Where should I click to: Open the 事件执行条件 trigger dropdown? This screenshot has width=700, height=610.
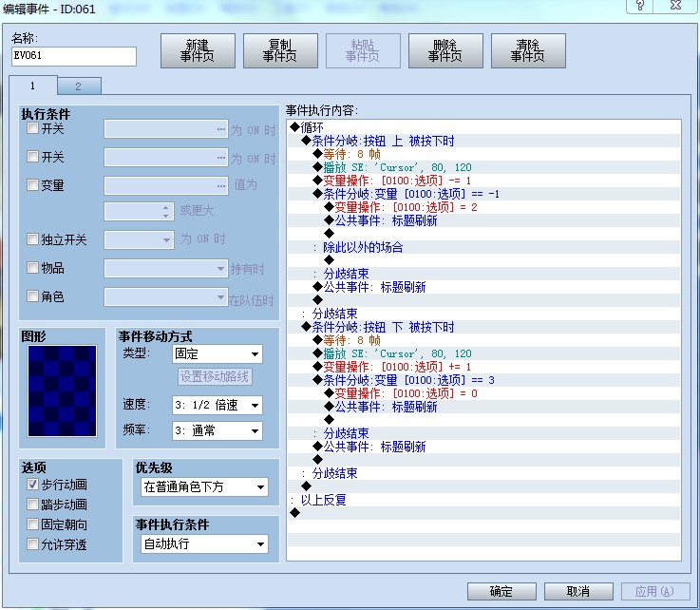click(205, 543)
